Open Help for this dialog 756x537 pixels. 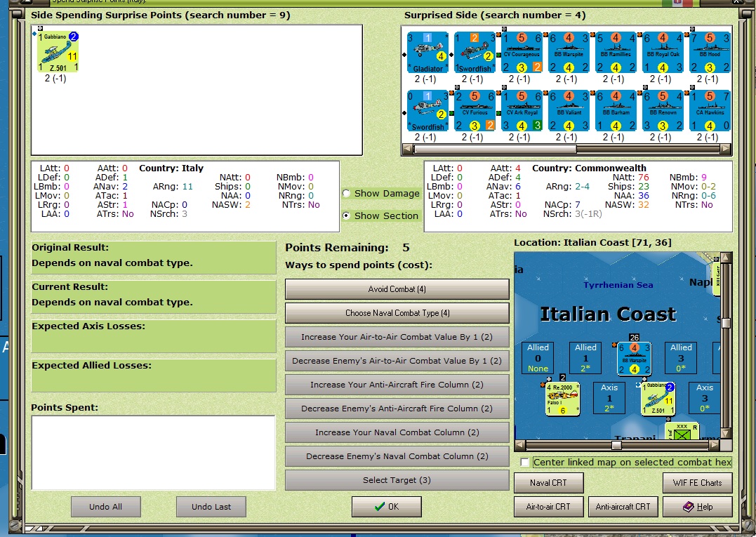pos(697,507)
